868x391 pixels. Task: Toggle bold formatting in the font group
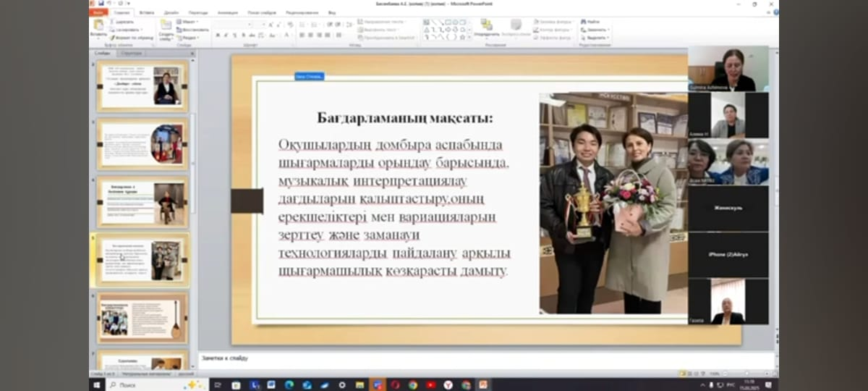click(x=217, y=35)
